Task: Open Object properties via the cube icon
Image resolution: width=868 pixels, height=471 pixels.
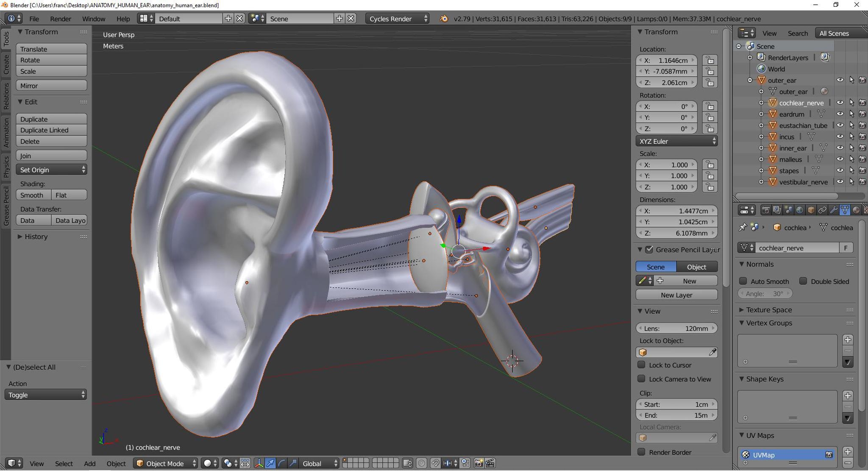Action: tap(811, 210)
